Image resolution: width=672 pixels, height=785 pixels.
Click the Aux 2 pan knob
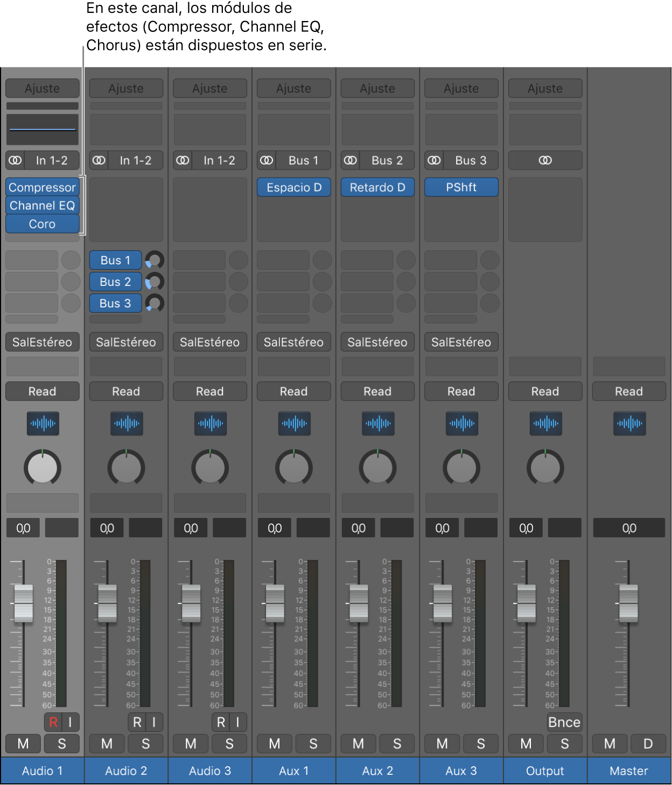pyautogui.click(x=377, y=467)
